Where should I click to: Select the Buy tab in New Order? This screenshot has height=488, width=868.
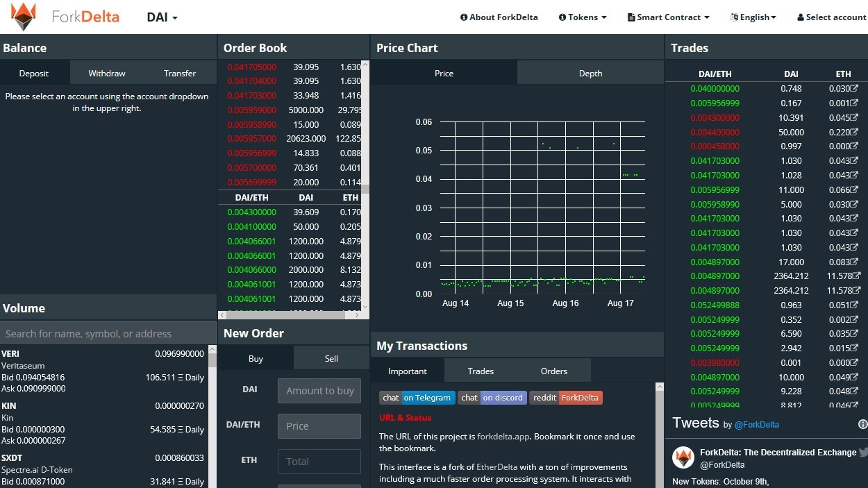click(256, 359)
